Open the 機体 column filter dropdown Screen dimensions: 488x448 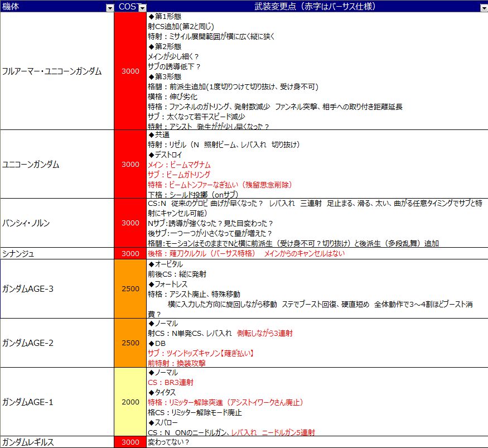[110, 8]
